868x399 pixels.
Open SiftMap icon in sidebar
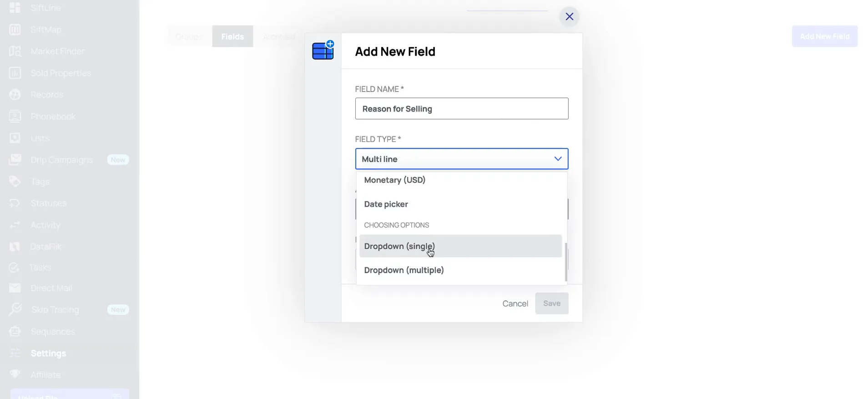(15, 30)
